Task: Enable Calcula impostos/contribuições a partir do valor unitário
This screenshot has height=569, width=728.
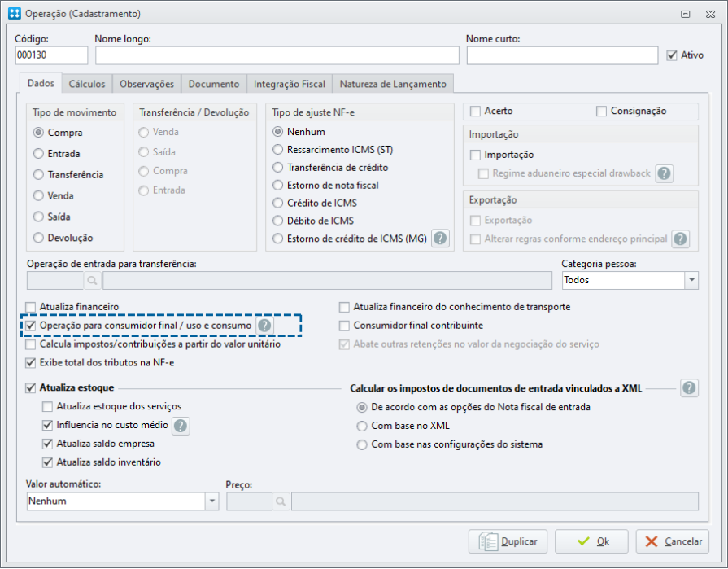Action: [x=31, y=344]
